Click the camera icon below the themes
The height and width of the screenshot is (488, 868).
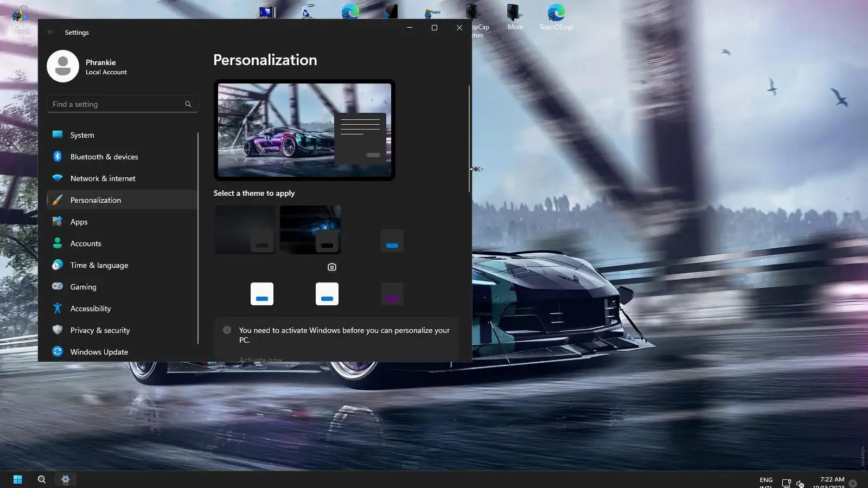[332, 267]
